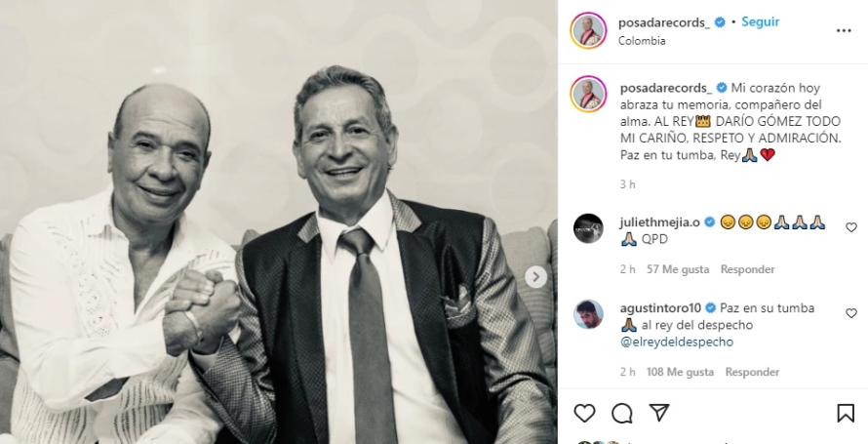
Task: Open agustintoro10's avatar
Action: tap(588, 314)
